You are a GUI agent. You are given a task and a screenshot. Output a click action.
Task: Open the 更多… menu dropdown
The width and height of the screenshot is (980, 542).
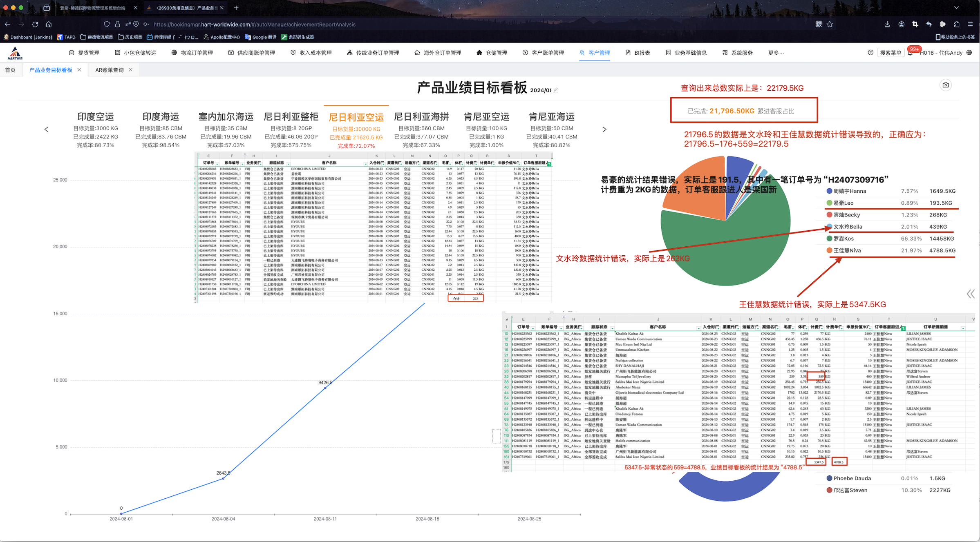tap(776, 53)
